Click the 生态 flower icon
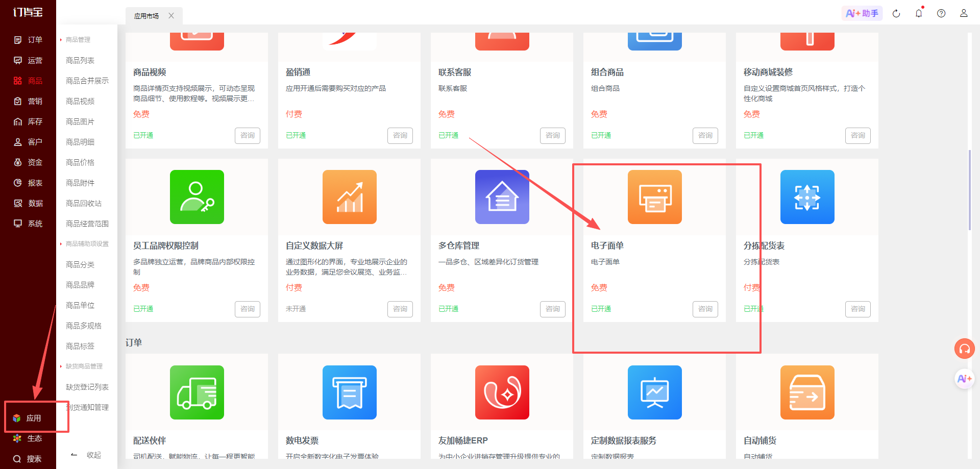 click(x=17, y=438)
